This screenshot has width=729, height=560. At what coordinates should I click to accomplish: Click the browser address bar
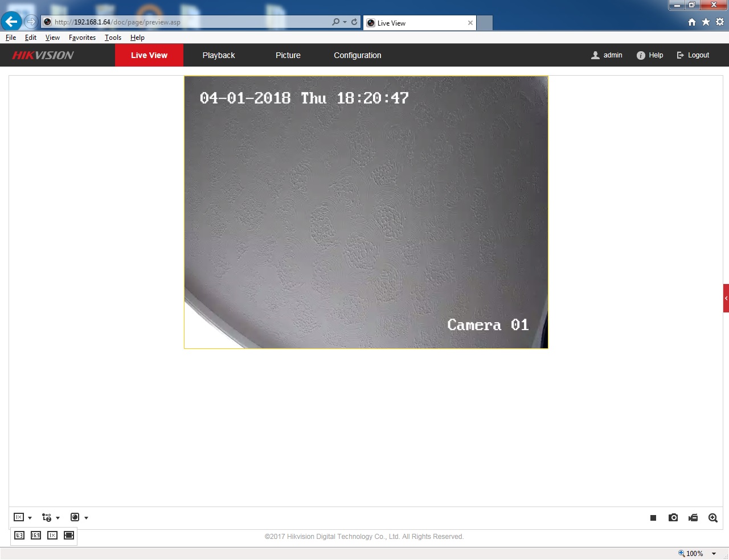pyautogui.click(x=188, y=22)
